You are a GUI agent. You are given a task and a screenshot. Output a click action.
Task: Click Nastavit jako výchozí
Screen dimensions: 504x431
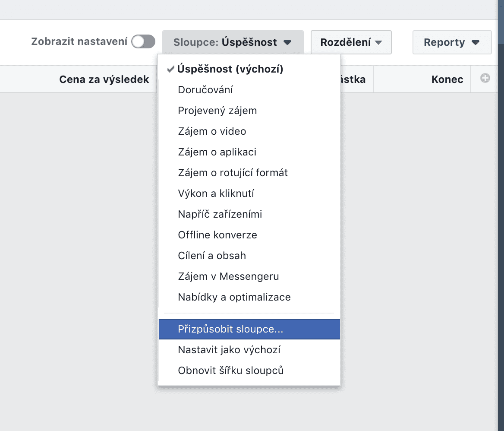[229, 350]
